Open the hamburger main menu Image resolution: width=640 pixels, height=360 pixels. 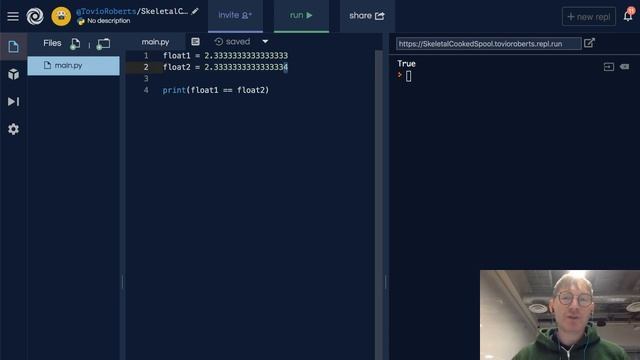pos(13,16)
